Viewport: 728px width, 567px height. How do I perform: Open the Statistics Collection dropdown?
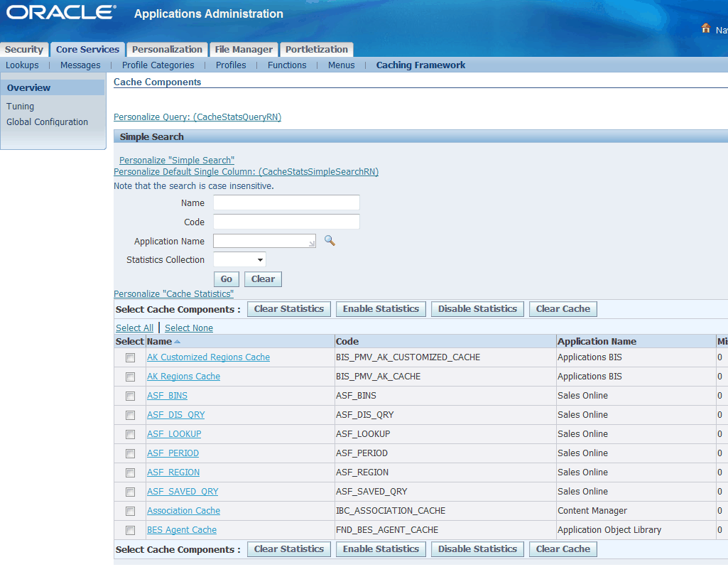tap(239, 259)
